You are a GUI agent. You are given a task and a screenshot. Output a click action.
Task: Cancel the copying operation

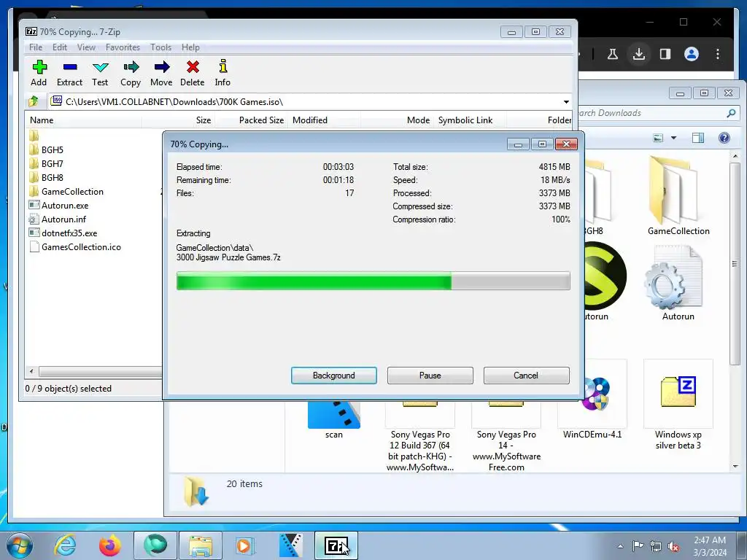[x=526, y=376]
